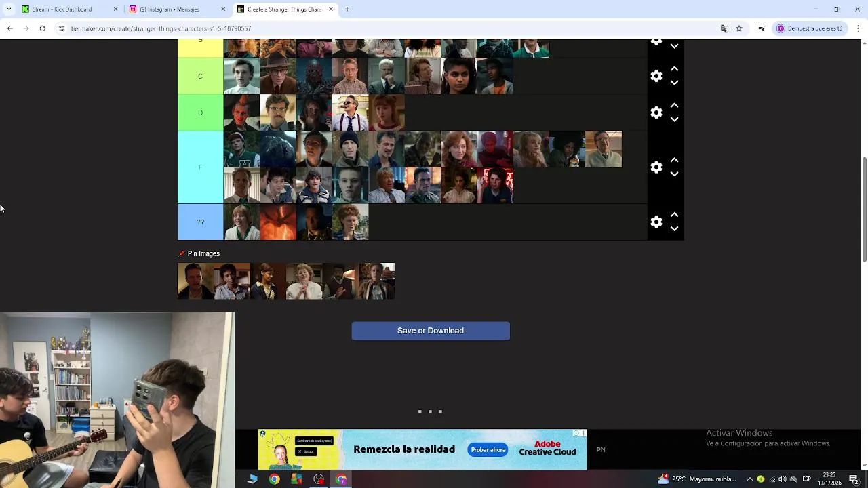This screenshot has width=868, height=488.
Task: Select first unranked image below Pin Images
Action: [195, 281]
